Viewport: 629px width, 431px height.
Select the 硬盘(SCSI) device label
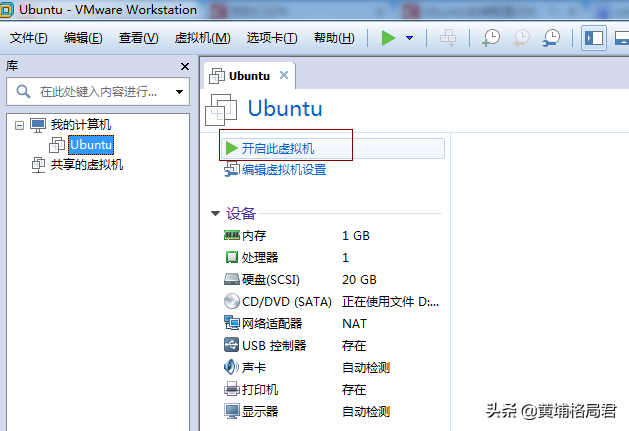271,280
